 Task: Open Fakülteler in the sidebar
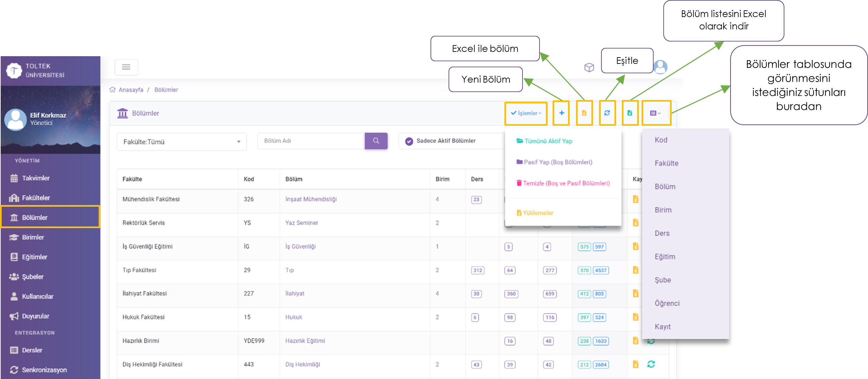[x=36, y=198]
